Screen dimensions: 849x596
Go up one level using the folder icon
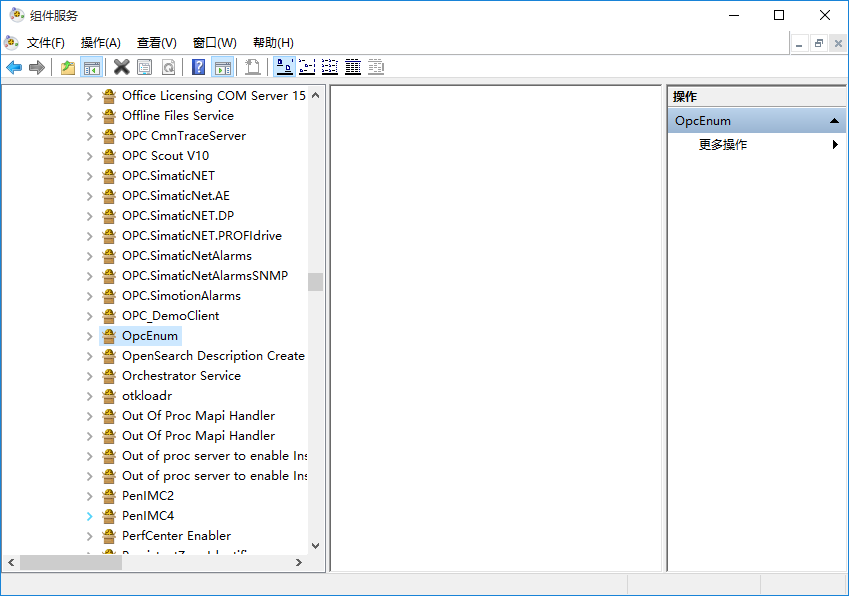(x=68, y=68)
